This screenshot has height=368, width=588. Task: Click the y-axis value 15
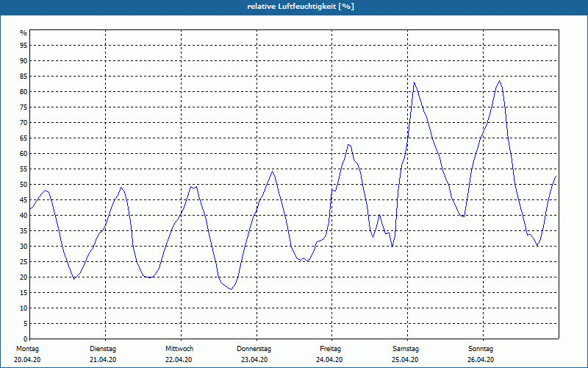[24, 293]
